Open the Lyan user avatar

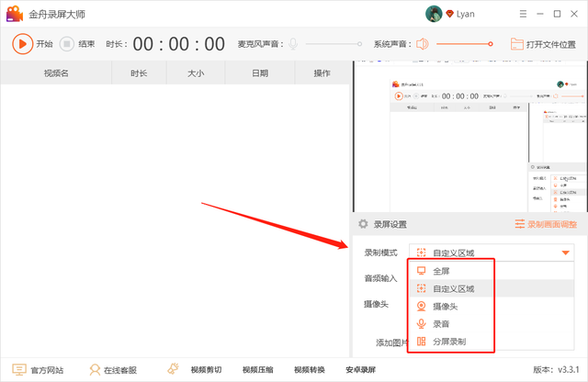coord(434,14)
